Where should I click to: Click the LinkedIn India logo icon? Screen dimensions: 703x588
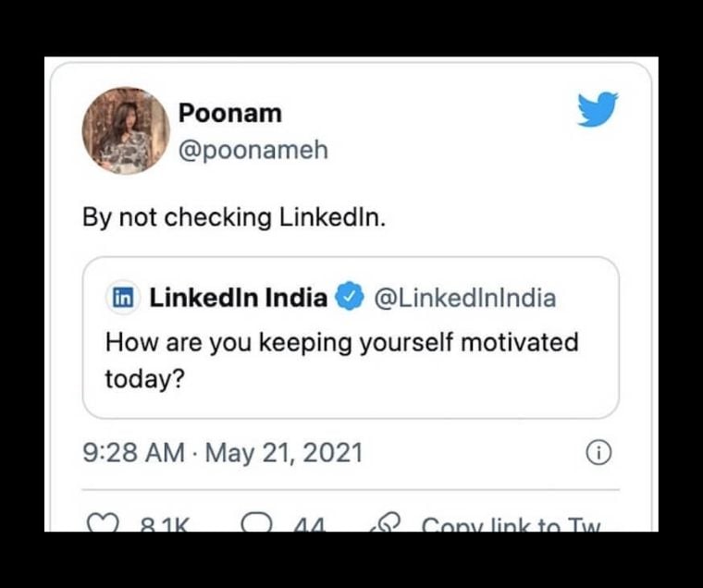click(123, 298)
